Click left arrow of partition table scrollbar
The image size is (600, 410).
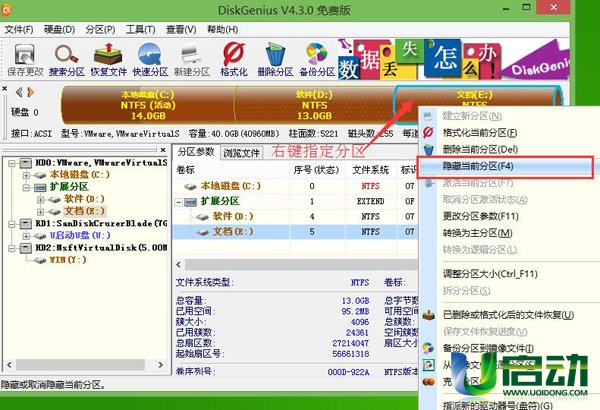[179, 265]
